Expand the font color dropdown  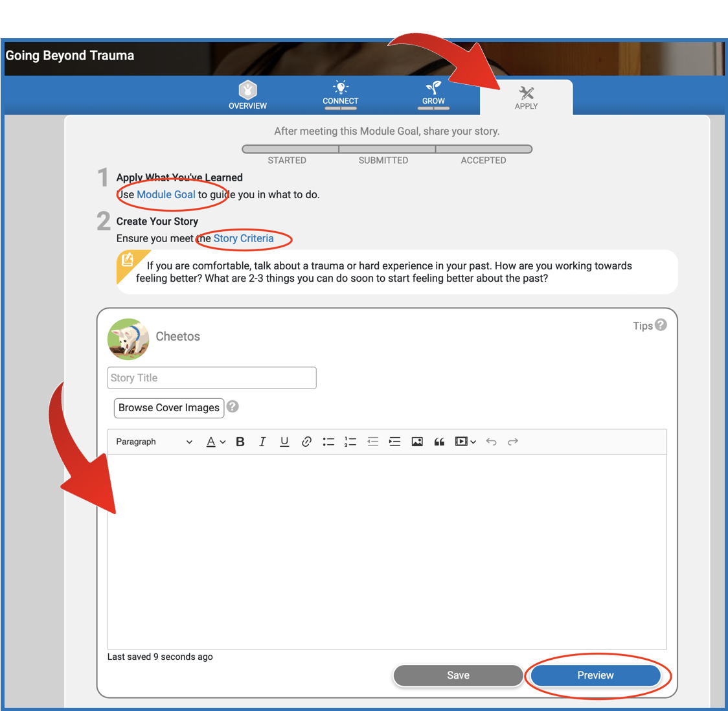pyautogui.click(x=216, y=442)
